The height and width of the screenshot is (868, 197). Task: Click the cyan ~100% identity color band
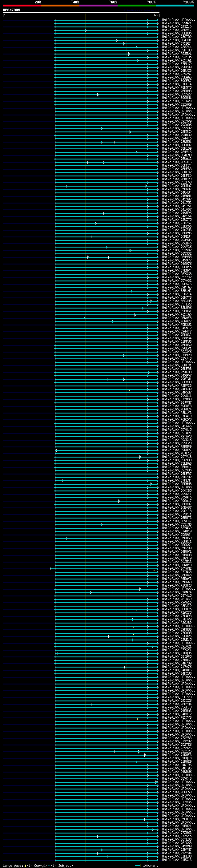pyautogui.click(x=175, y=6)
